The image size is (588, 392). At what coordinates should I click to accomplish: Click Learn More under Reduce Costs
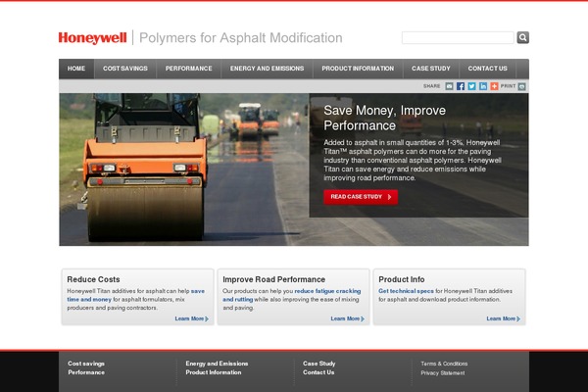click(192, 318)
